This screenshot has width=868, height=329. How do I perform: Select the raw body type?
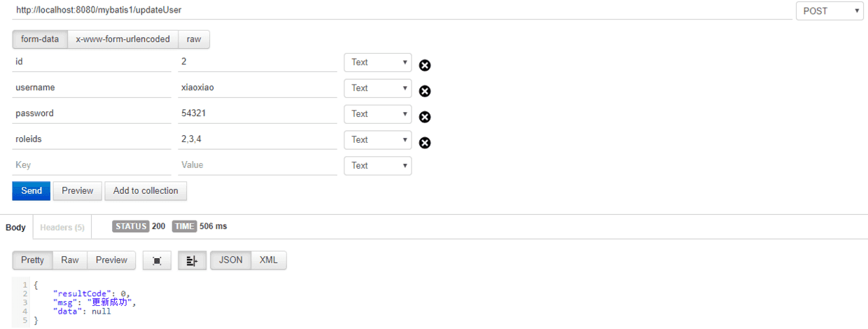point(194,39)
